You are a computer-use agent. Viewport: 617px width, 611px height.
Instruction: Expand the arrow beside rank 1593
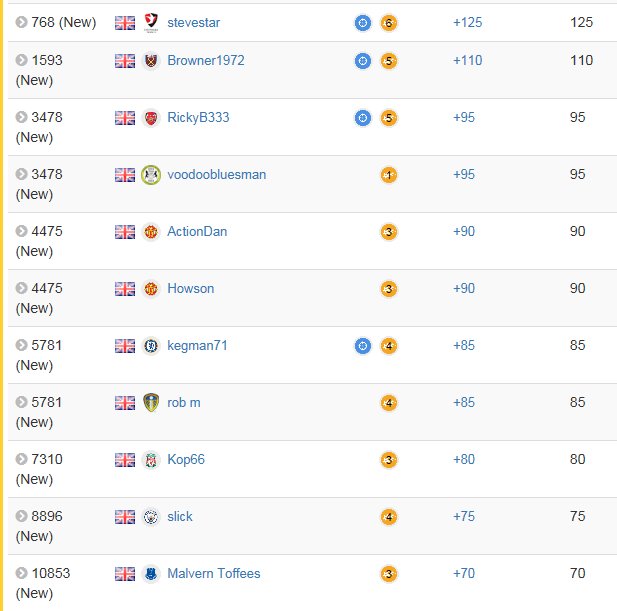[x=21, y=60]
